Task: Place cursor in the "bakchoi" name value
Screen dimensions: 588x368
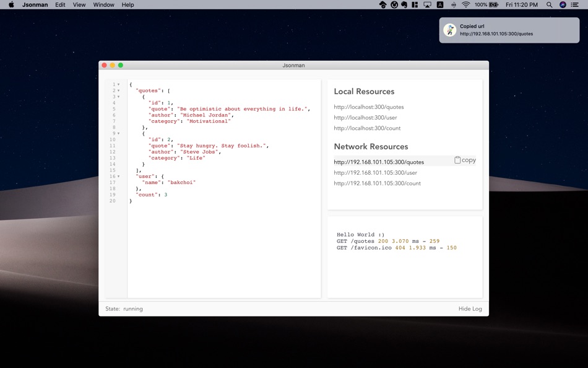Action: (x=181, y=183)
